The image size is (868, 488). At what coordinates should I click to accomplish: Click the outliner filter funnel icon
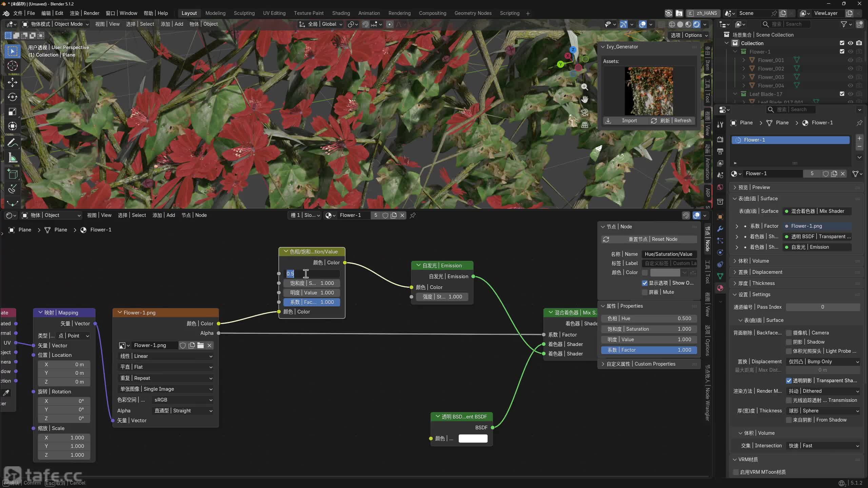coord(844,24)
